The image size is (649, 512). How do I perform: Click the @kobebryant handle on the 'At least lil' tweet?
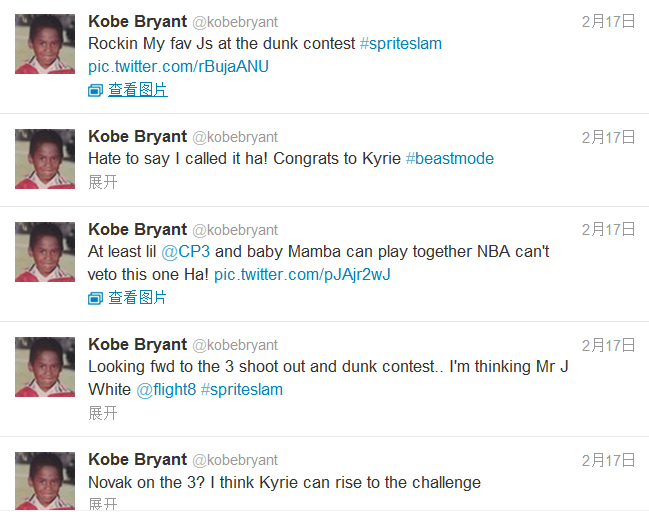coord(235,230)
